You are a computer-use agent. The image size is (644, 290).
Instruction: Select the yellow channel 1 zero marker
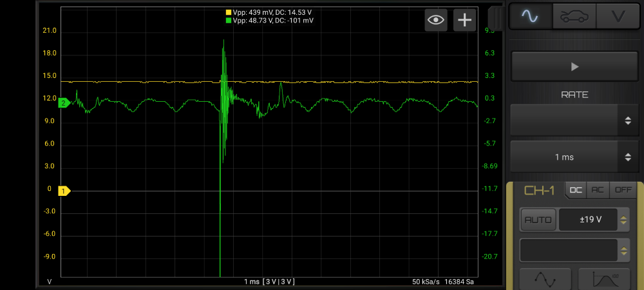(64, 191)
